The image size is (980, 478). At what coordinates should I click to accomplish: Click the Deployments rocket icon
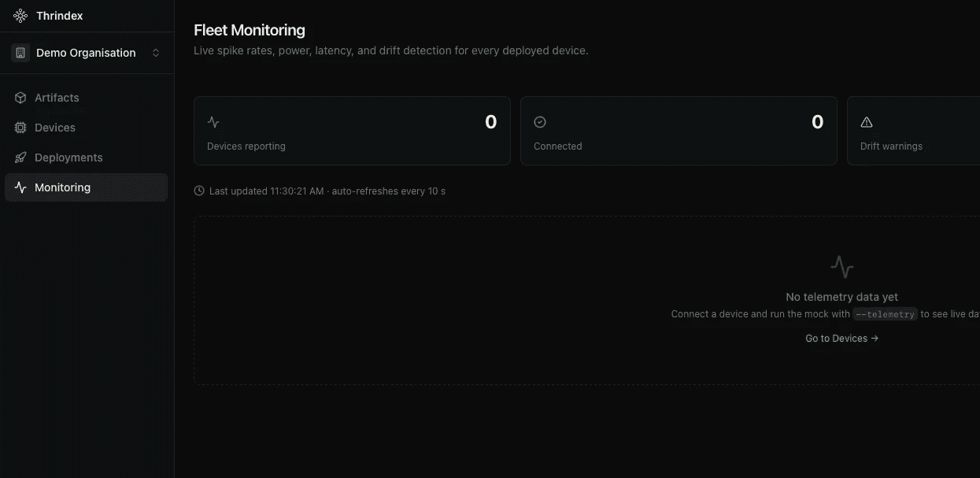point(20,157)
